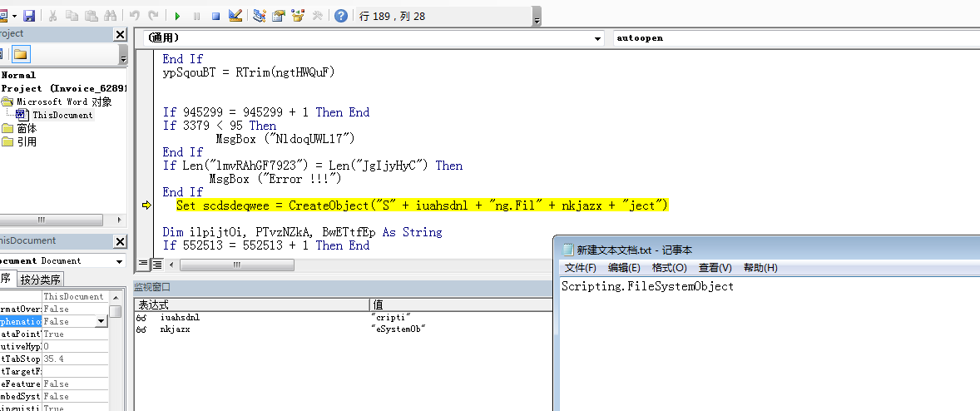
Task: Click the Copy icon in toolbar
Action: (x=72, y=16)
